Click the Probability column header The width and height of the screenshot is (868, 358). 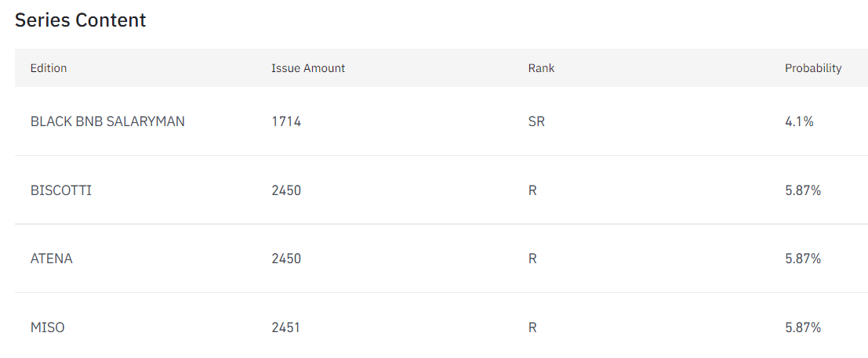pyautogui.click(x=813, y=68)
